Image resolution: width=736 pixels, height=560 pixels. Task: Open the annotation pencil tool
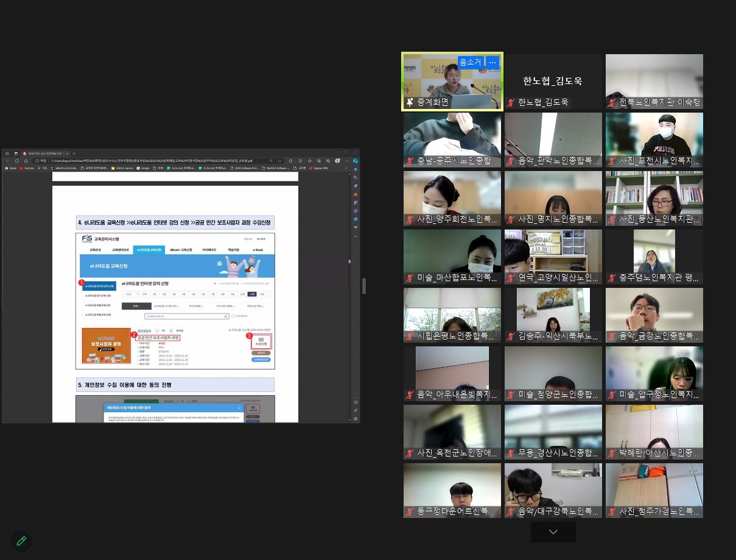[21, 541]
